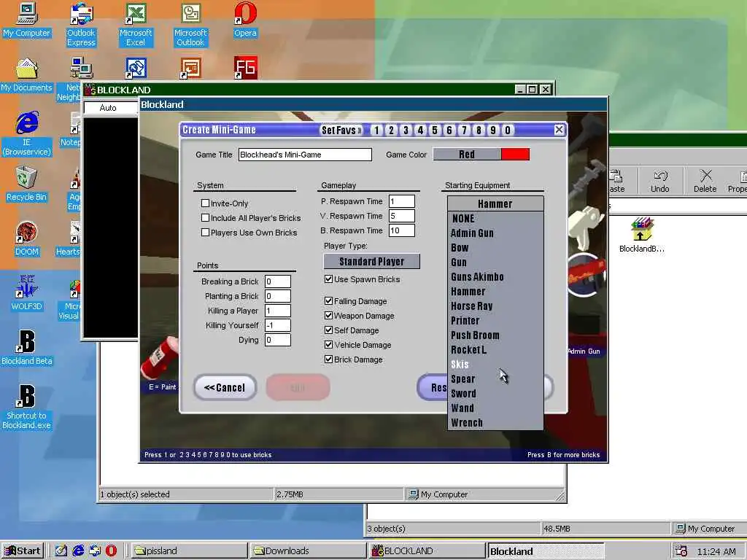Choose Printer from the equipment list
747x560 pixels.
click(x=495, y=321)
